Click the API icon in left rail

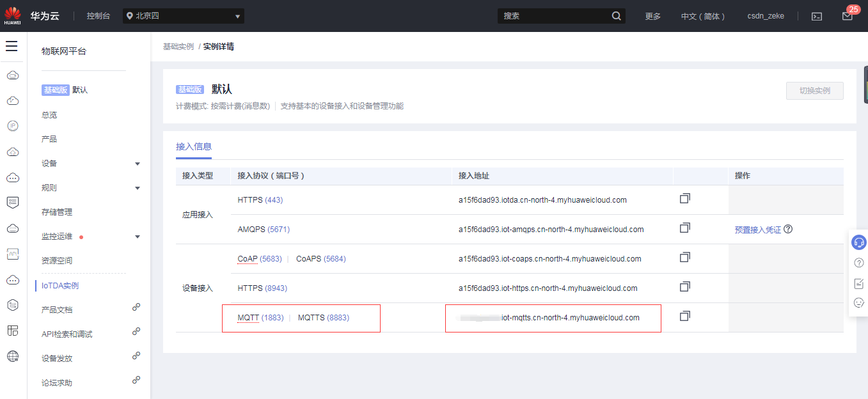(x=13, y=254)
